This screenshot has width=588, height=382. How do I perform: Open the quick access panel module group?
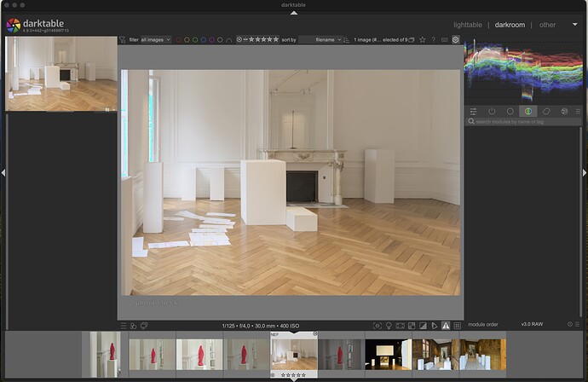coord(473,112)
